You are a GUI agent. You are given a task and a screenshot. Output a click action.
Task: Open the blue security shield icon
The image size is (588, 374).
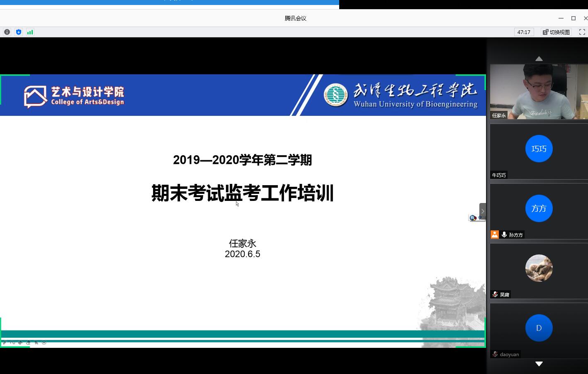pyautogui.click(x=19, y=32)
